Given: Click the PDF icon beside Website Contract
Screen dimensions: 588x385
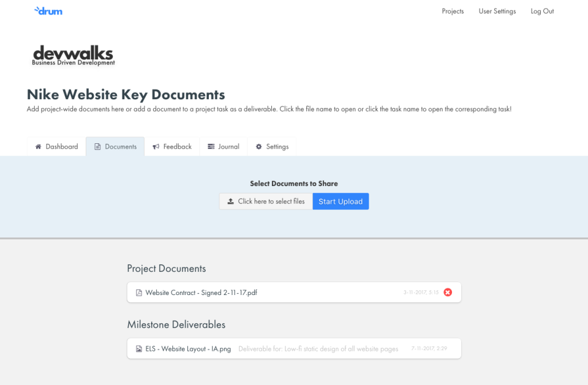Looking at the screenshot, I should [139, 293].
